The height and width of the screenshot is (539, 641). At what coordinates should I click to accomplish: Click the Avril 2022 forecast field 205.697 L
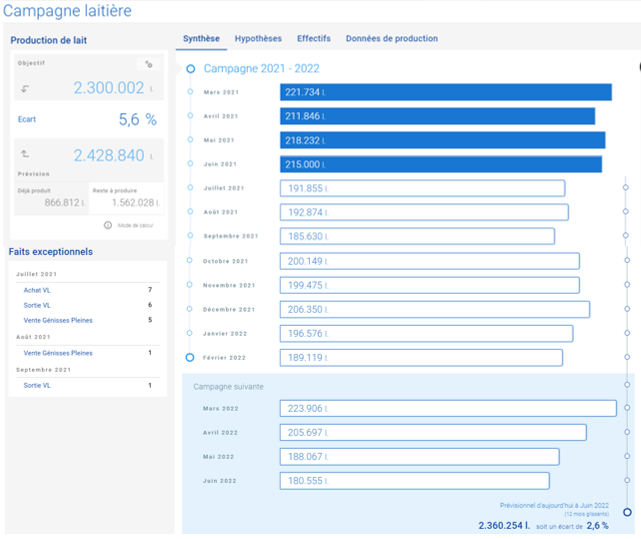(x=433, y=433)
